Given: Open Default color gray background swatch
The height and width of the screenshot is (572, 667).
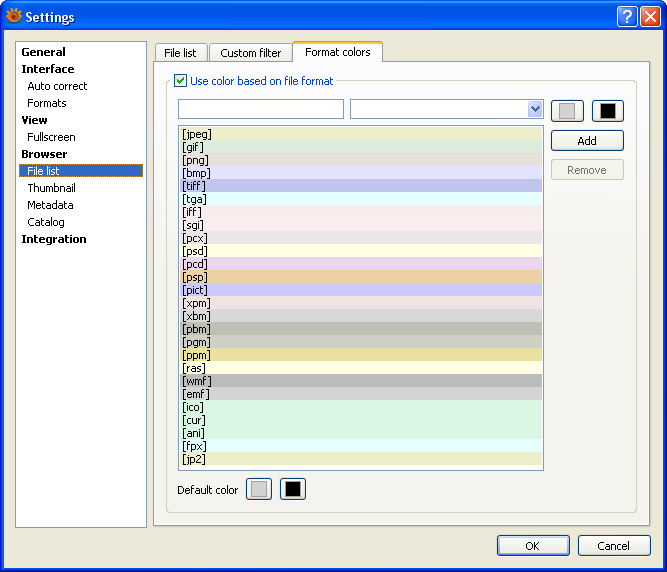Looking at the screenshot, I should coord(259,489).
